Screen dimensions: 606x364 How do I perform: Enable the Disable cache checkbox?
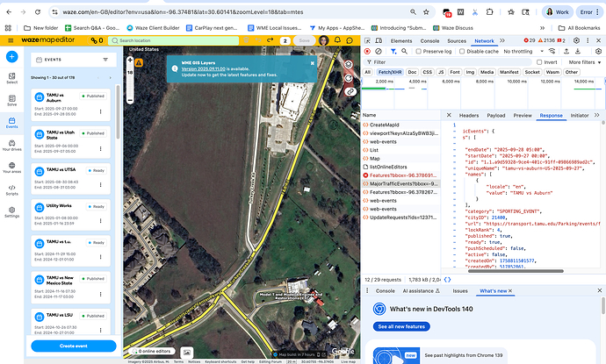click(x=462, y=52)
